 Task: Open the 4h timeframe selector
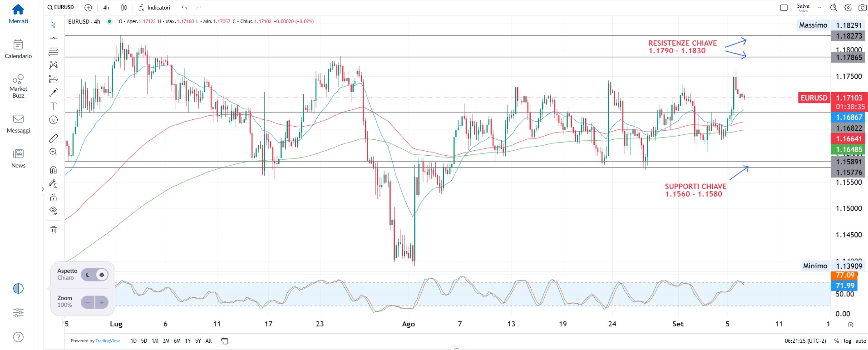coord(106,7)
